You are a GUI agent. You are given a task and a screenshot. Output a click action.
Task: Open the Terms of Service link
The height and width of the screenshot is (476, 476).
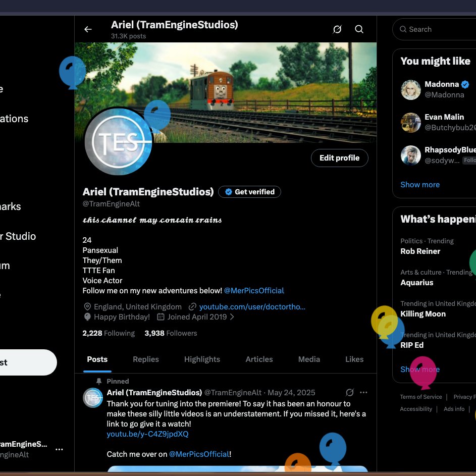tap(421, 397)
